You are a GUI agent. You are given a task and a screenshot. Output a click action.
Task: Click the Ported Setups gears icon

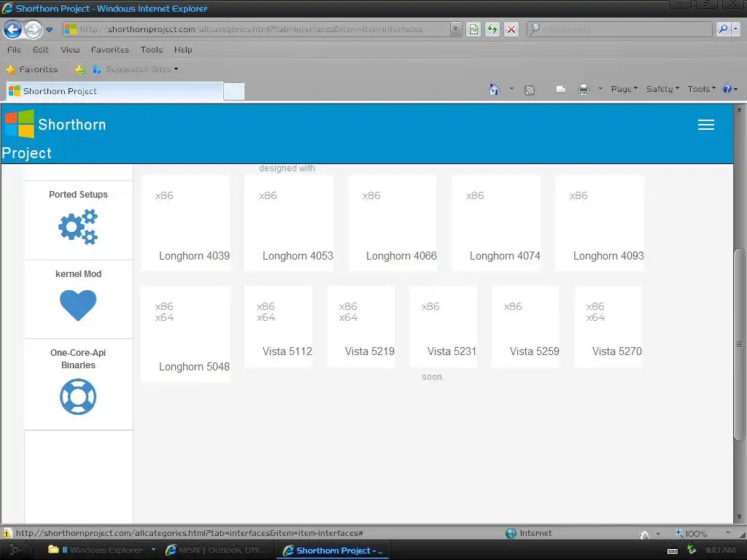(x=78, y=227)
